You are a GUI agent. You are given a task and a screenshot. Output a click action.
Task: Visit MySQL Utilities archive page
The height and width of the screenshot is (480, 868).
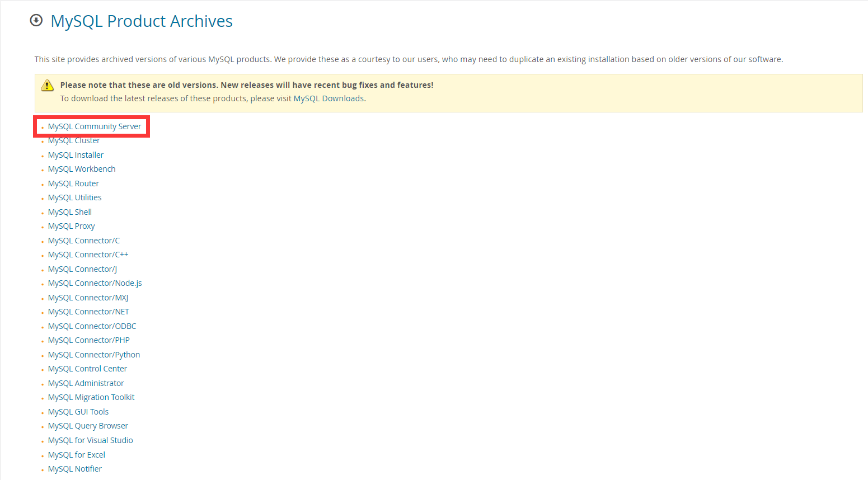[x=74, y=197]
